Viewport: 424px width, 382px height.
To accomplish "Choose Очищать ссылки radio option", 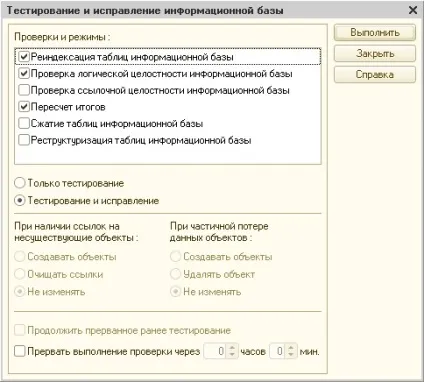I will [20, 274].
